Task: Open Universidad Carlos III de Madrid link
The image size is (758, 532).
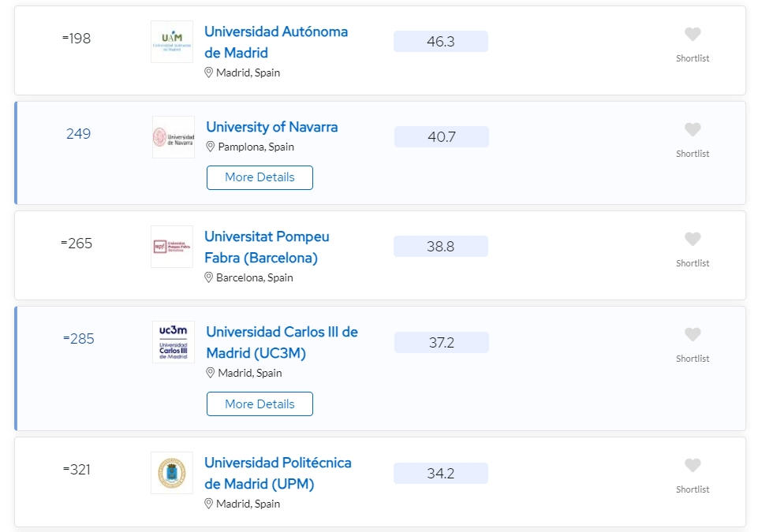Action: click(x=282, y=342)
